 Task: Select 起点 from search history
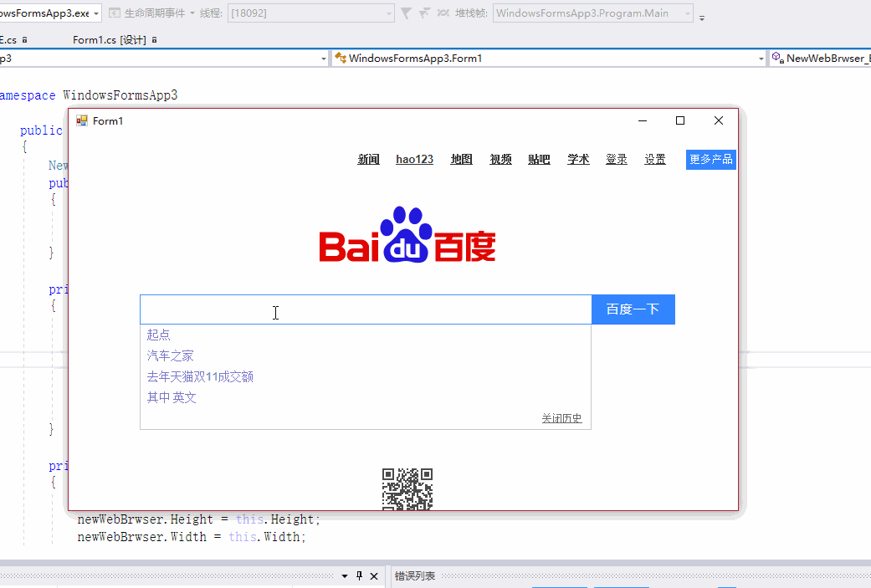click(158, 335)
